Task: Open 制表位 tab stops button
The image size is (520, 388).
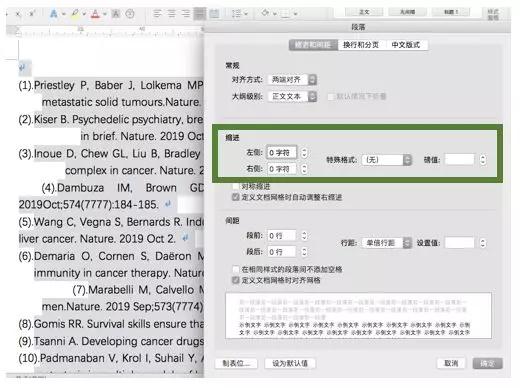Action: point(236,363)
